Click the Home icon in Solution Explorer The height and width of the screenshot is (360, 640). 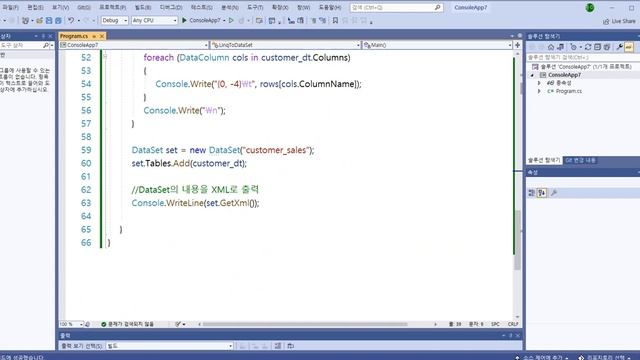[551, 47]
